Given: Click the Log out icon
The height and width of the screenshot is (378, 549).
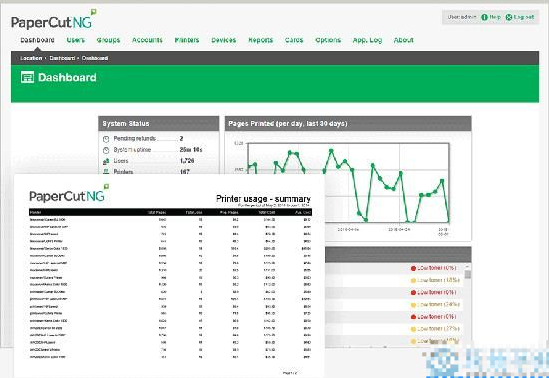Looking at the screenshot, I should tap(509, 17).
